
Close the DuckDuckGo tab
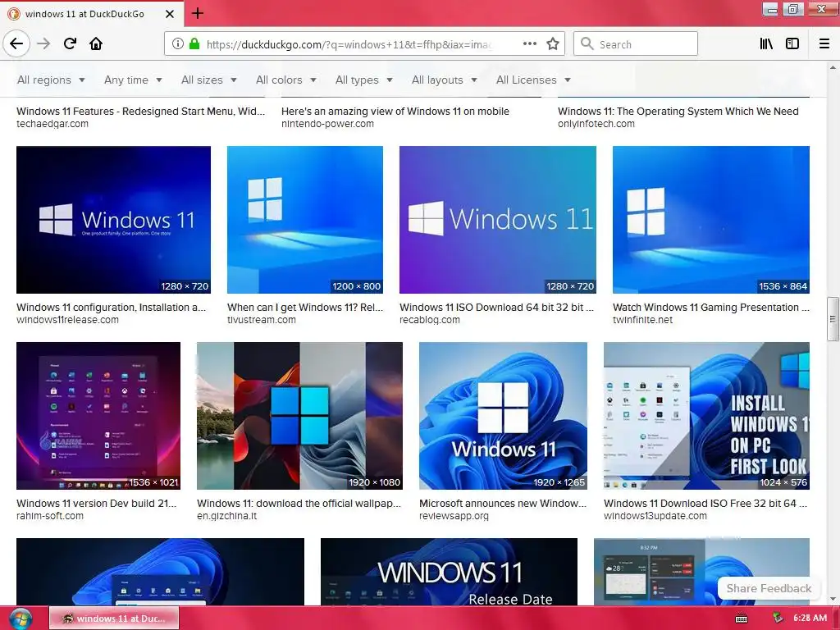click(170, 14)
